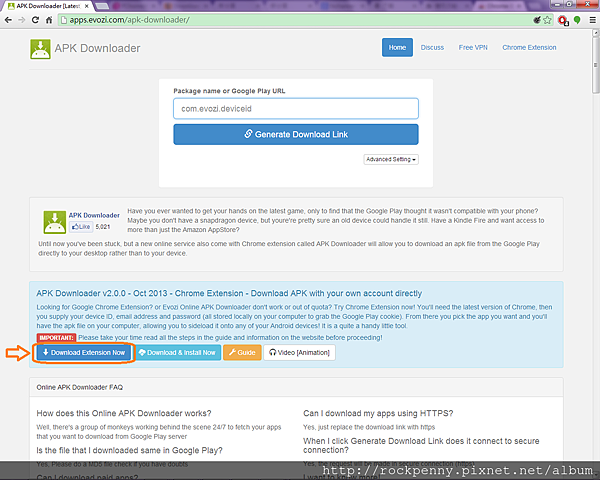Click Download Extension Now button
Screen dimensions: 600x480
(x=84, y=353)
